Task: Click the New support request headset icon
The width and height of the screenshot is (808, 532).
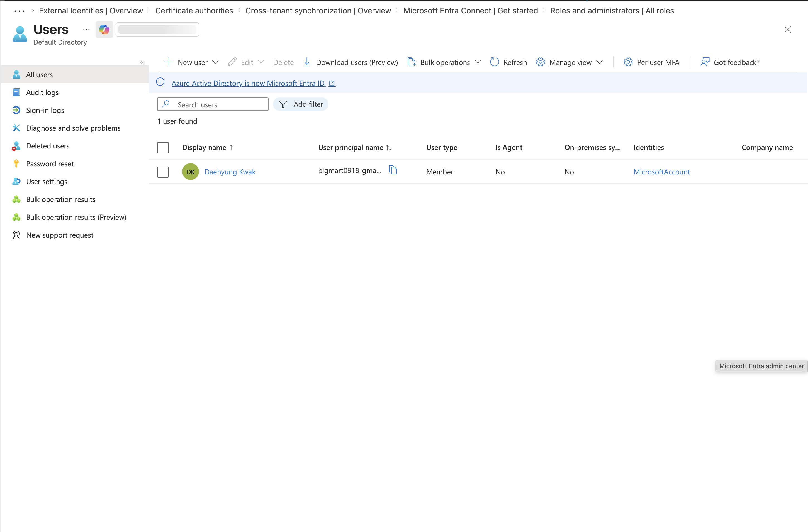Action: click(x=16, y=235)
